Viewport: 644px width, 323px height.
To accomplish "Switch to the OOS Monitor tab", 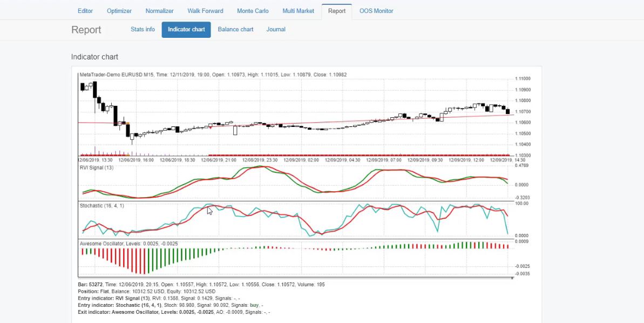I will coord(376,11).
